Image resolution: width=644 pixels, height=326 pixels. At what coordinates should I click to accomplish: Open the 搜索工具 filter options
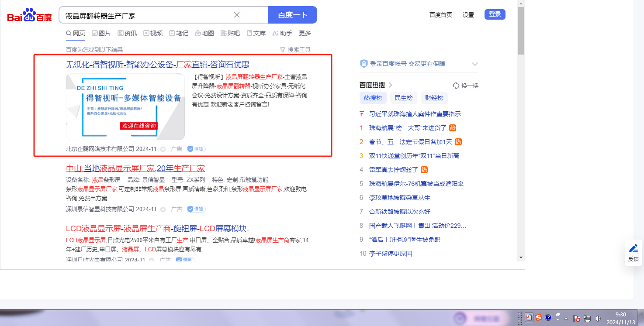point(295,50)
